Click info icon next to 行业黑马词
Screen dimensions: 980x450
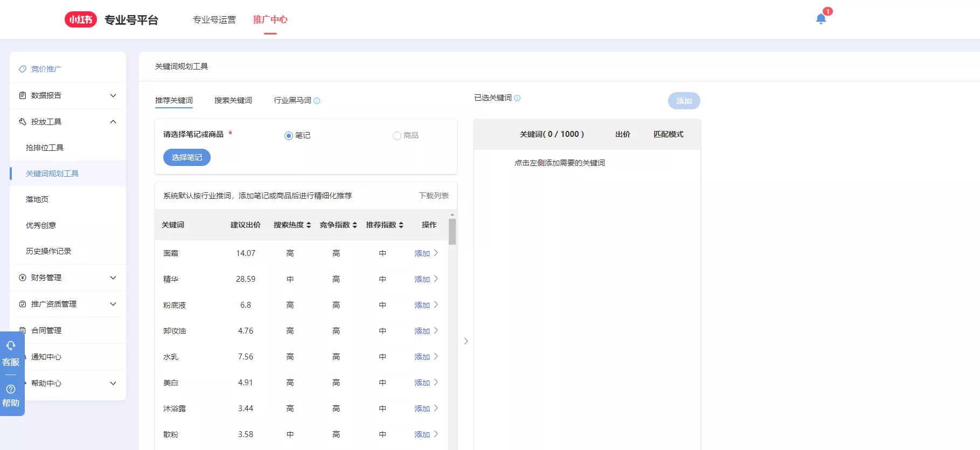[317, 101]
